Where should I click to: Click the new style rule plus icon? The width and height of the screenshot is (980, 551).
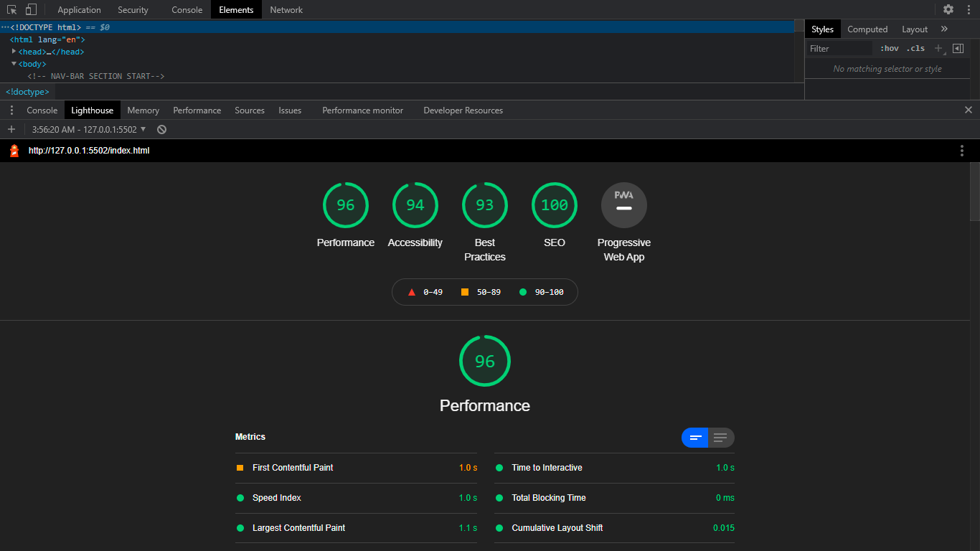[938, 48]
